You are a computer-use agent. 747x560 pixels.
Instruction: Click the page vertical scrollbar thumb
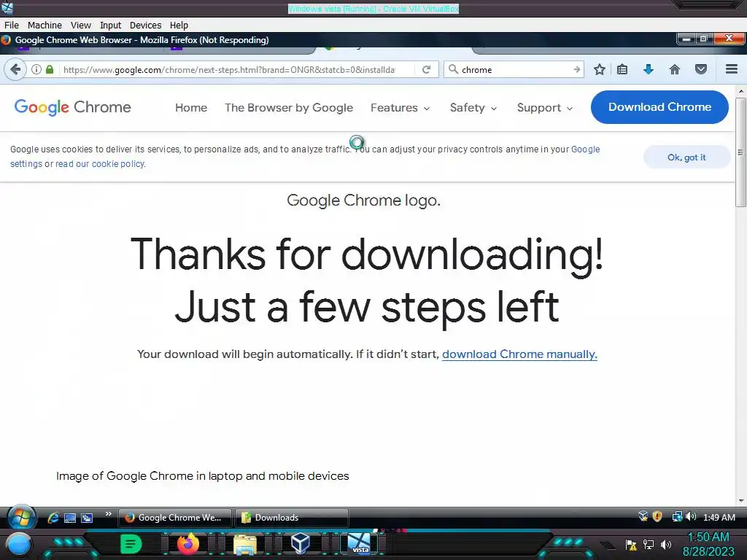point(740,152)
